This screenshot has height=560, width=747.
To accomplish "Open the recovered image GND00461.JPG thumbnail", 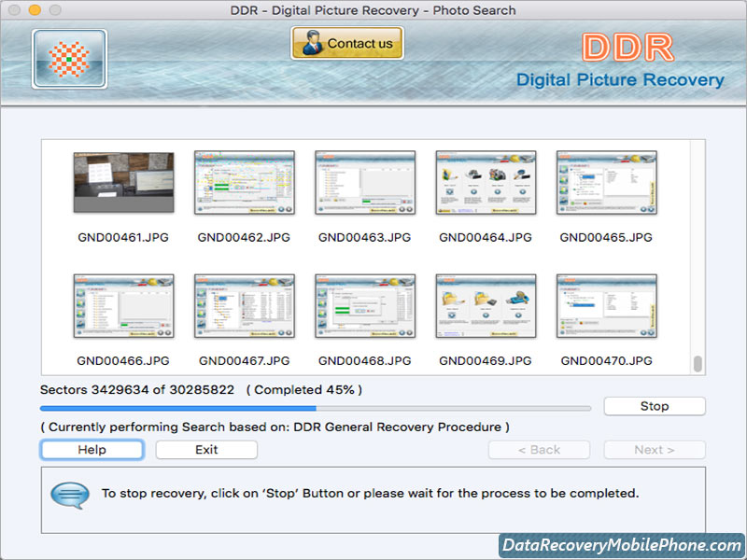I will pyautogui.click(x=124, y=181).
